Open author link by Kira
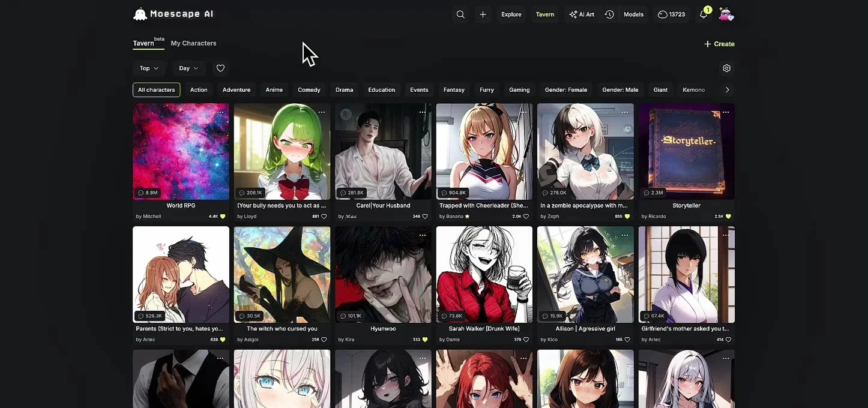The height and width of the screenshot is (408, 868). pyautogui.click(x=346, y=340)
